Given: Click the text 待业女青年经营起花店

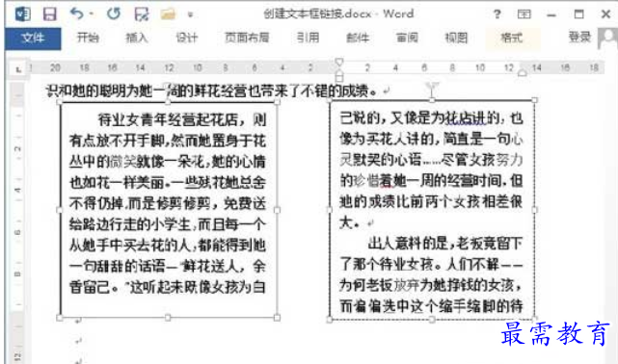Looking at the screenshot, I should point(168,119).
